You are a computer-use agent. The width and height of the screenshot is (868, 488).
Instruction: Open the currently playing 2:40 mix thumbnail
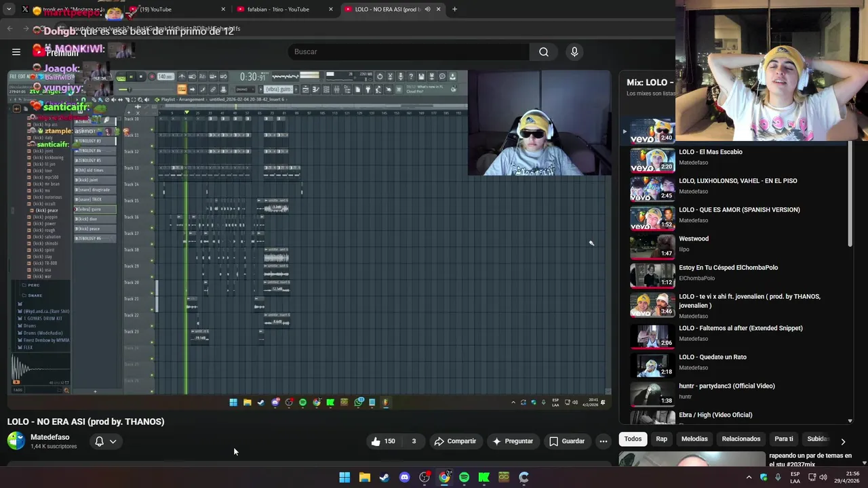pyautogui.click(x=652, y=131)
